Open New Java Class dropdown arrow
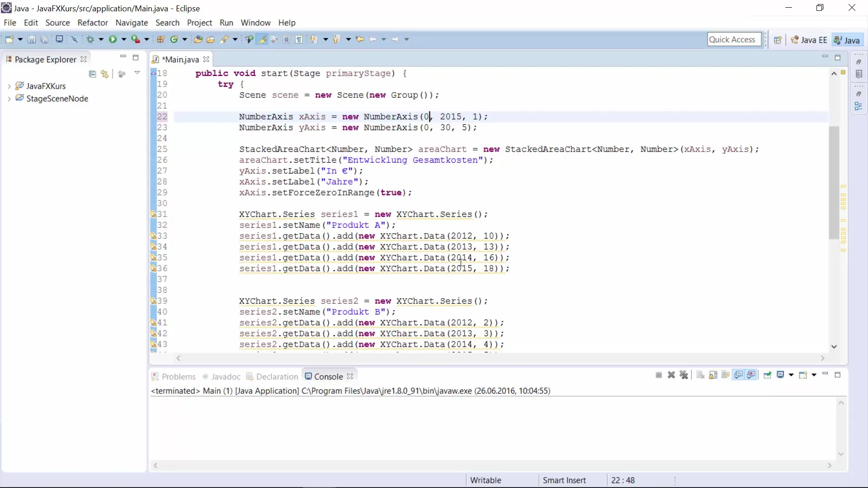The image size is (868, 488). click(185, 40)
